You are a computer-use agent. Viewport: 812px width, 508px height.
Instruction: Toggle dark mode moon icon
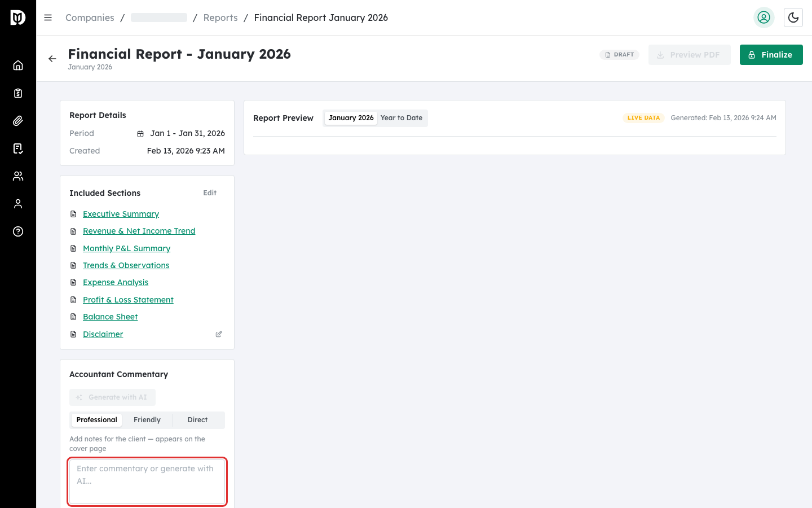click(793, 17)
